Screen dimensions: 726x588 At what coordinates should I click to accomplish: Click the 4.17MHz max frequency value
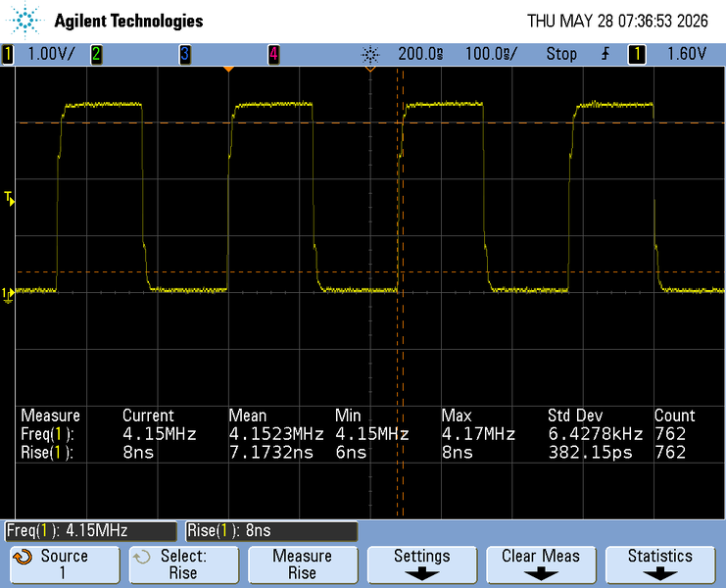[x=478, y=434]
